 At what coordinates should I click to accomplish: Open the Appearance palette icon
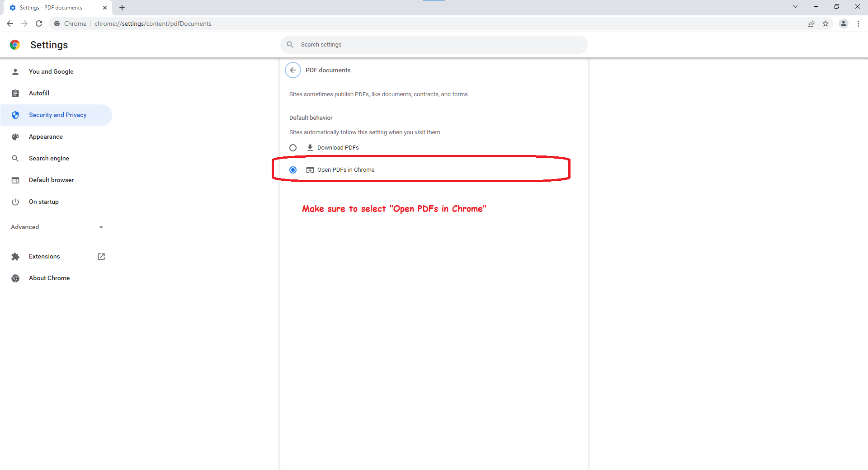[15, 136]
